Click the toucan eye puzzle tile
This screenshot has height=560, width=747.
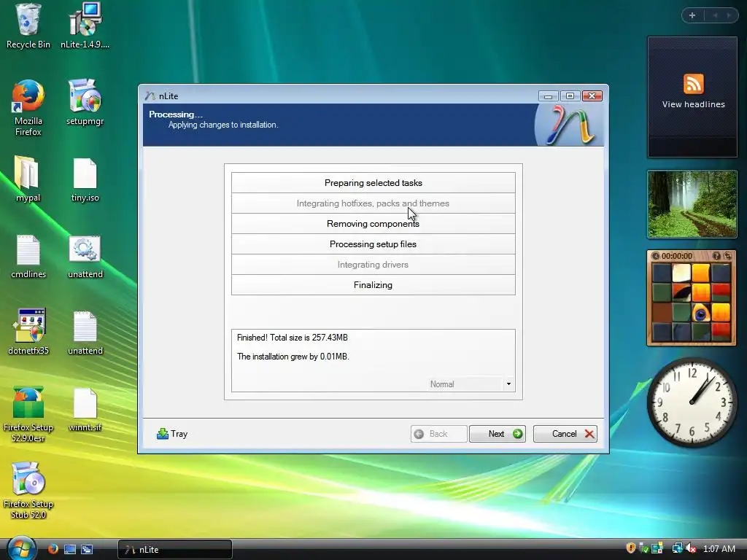[x=701, y=313]
